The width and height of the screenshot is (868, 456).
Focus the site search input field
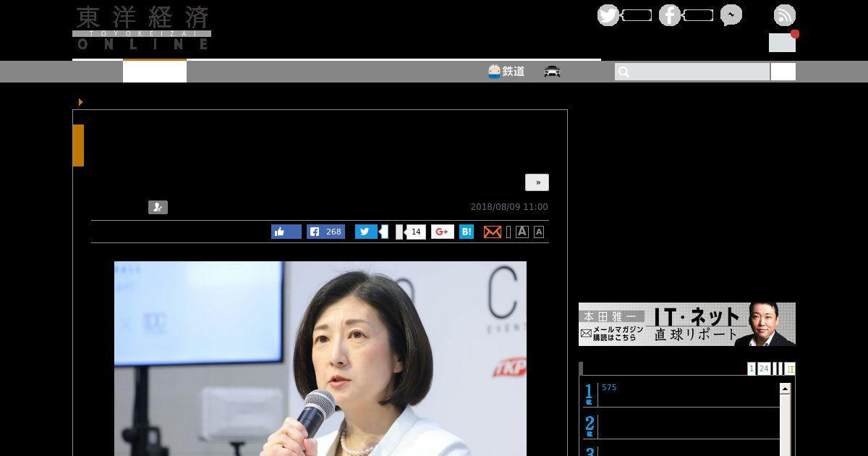[692, 72]
